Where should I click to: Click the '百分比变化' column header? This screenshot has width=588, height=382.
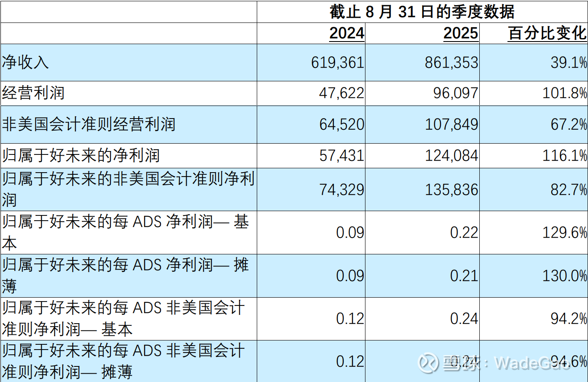point(547,33)
